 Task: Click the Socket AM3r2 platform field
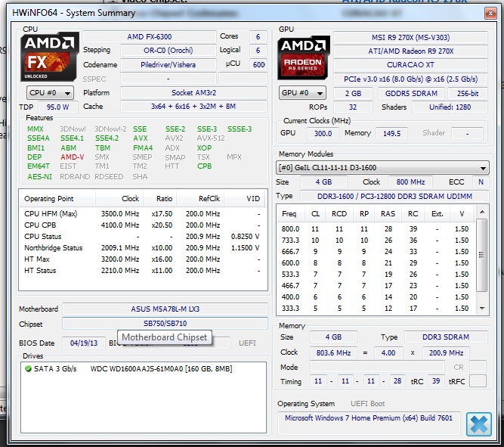(x=194, y=93)
